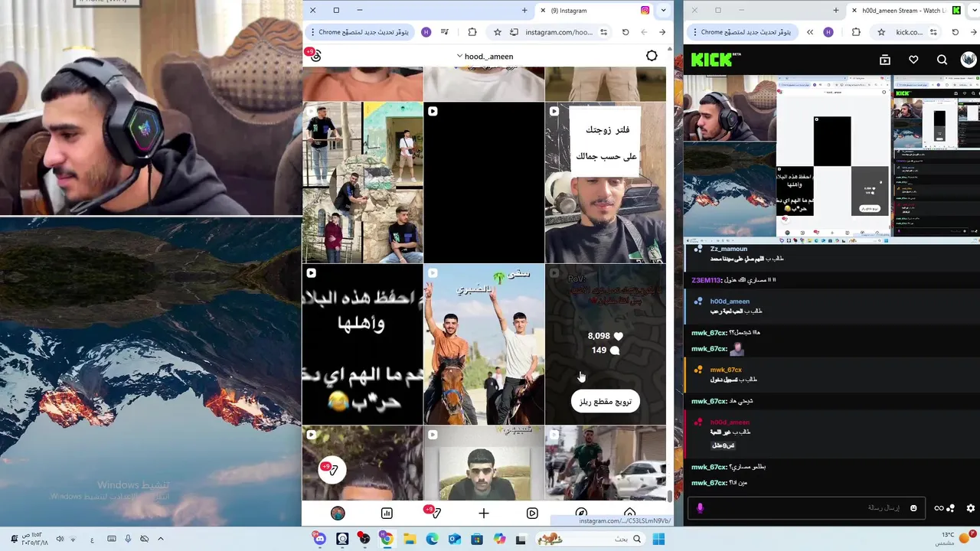Open Kick following heart icon
Screen dimensions: 980x551
(x=913, y=60)
